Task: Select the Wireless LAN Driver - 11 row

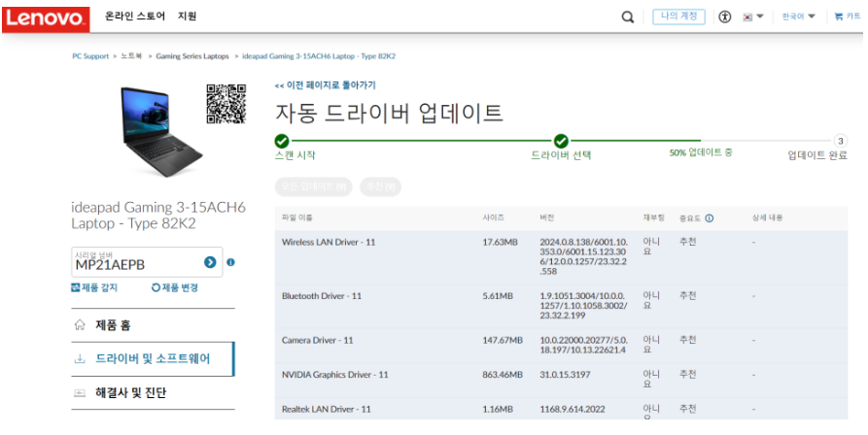Action: point(561,257)
